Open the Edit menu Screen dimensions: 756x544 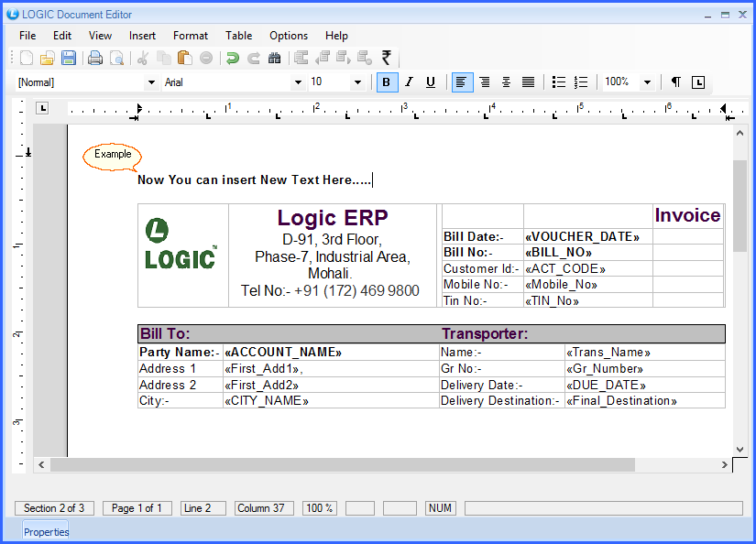[62, 36]
